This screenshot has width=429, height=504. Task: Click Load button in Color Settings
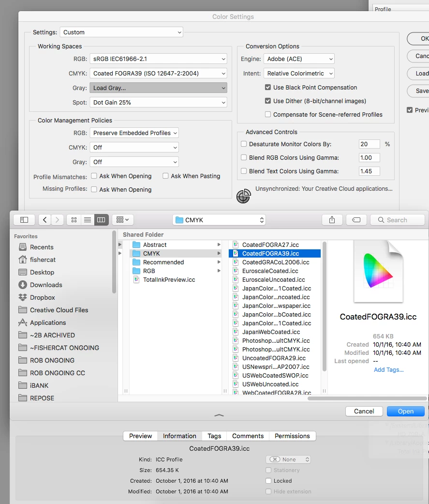[x=419, y=73]
